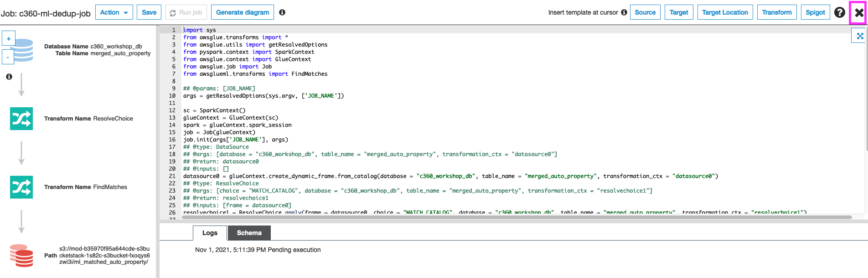Zoom in the diagram with plus button
868x278 pixels.
9,38
